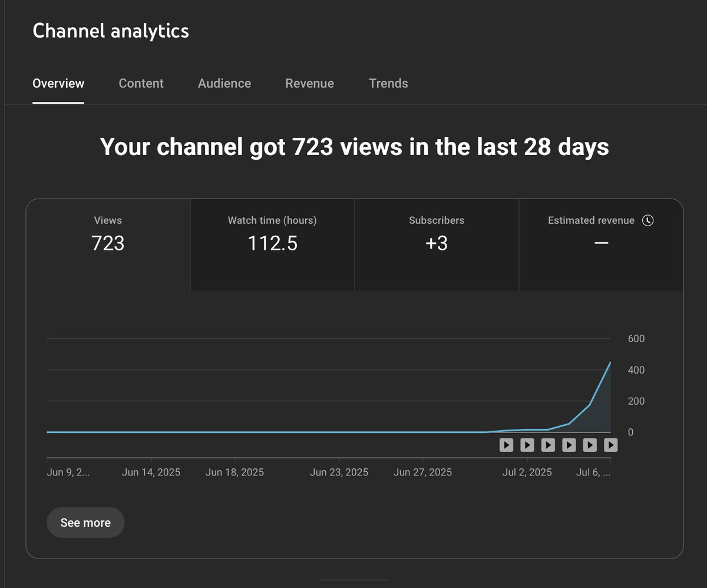
Task: Click the chart line's peak point
Action: click(610, 362)
